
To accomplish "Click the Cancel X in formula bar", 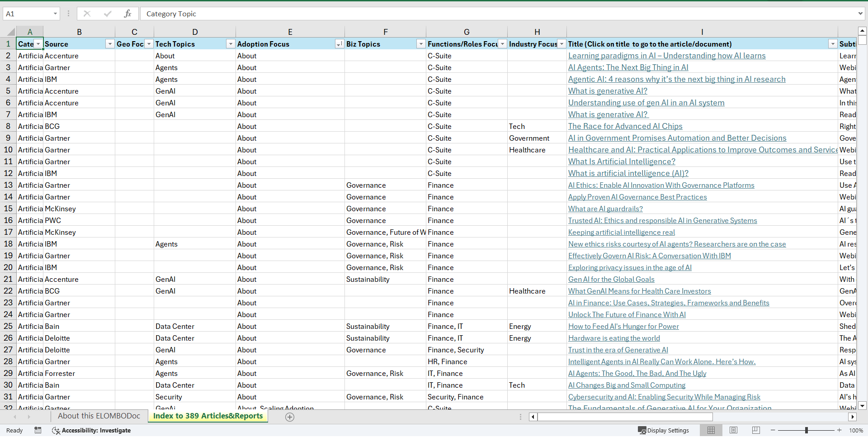I will pos(87,14).
